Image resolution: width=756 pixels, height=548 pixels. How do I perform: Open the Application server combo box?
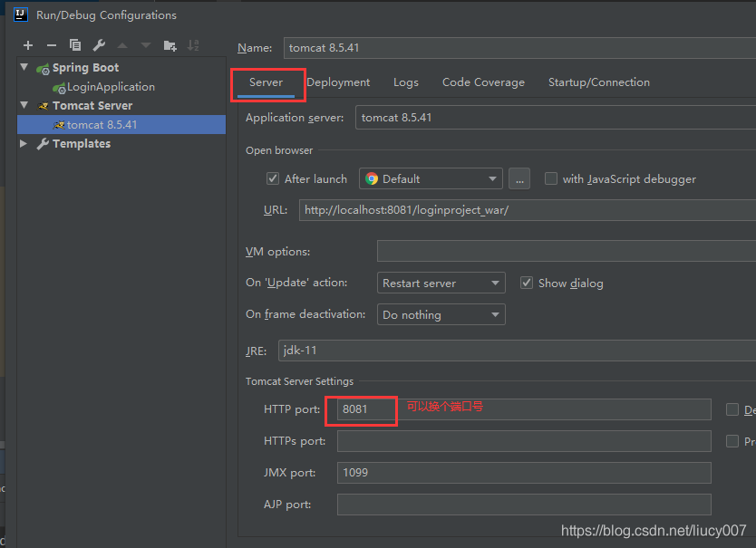tap(556, 118)
